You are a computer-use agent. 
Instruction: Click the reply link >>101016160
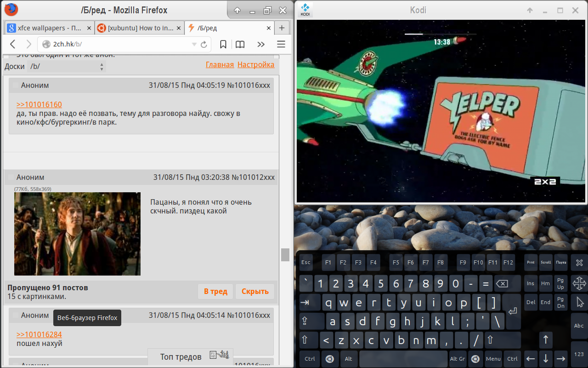click(x=39, y=104)
